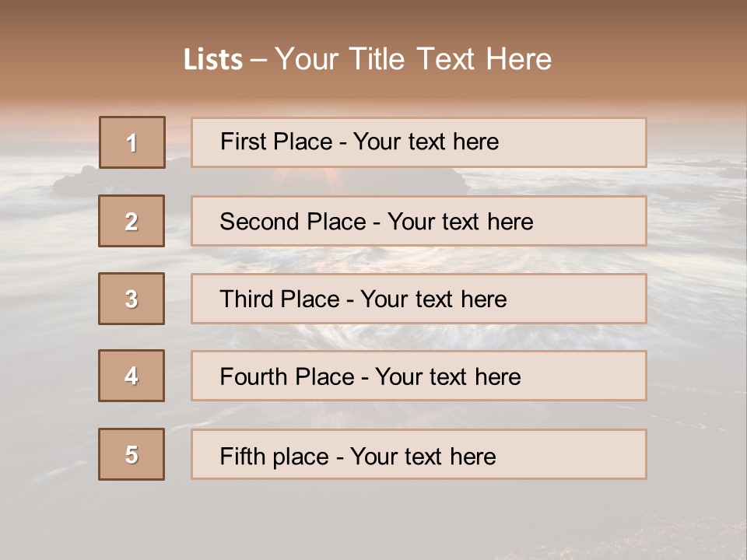Click the number 3 square
747x560 pixels.
(132, 299)
